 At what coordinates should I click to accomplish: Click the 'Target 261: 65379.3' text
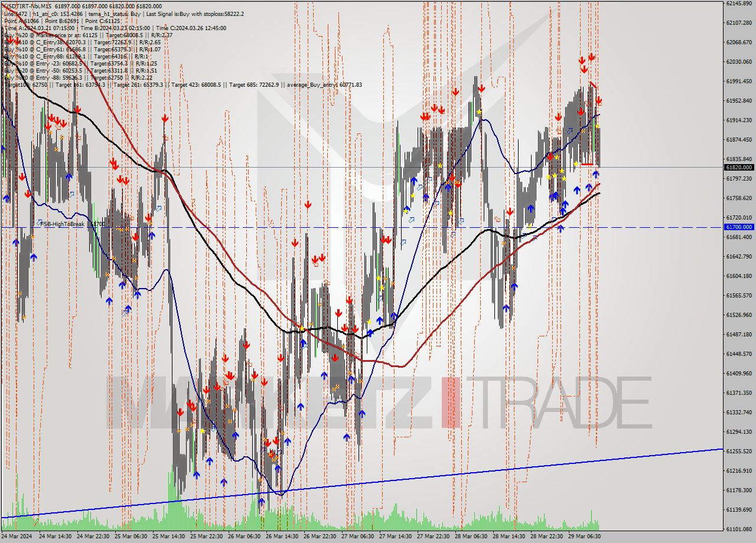point(138,84)
